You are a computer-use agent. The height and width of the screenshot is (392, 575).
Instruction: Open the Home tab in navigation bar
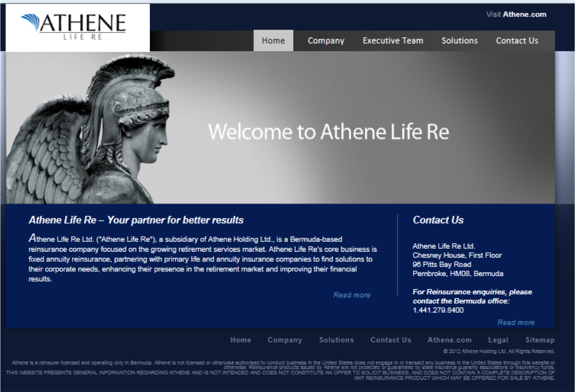[x=273, y=41]
